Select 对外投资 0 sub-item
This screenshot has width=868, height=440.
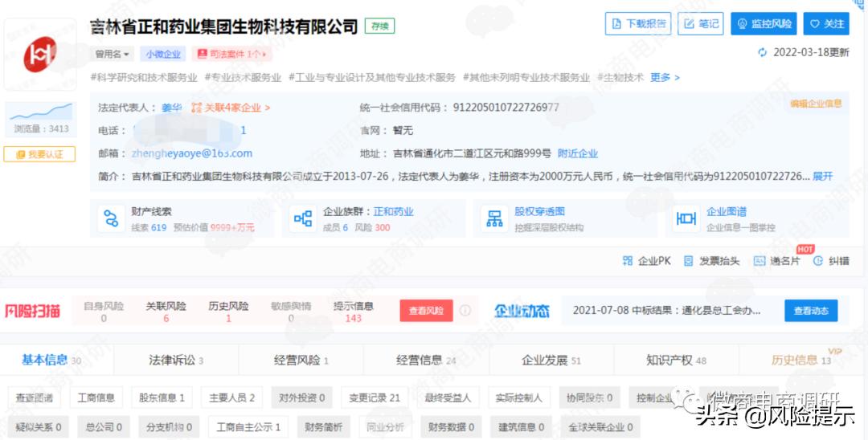(301, 397)
